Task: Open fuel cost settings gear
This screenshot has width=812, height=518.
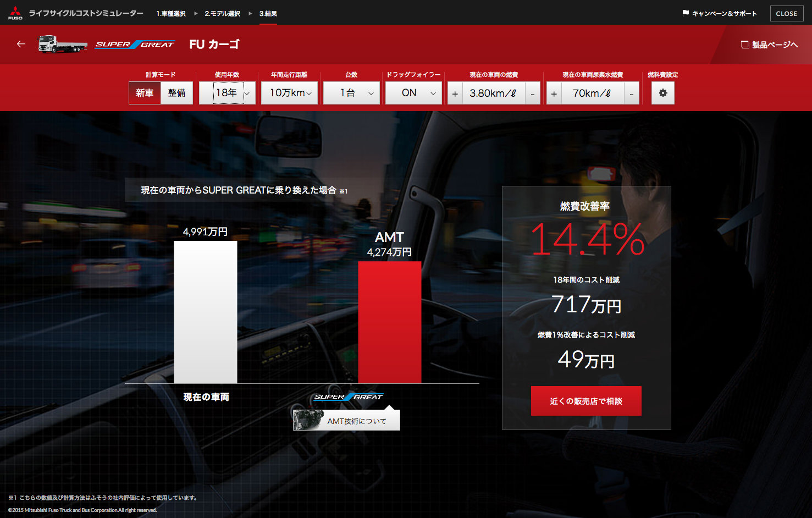Action: tap(663, 93)
